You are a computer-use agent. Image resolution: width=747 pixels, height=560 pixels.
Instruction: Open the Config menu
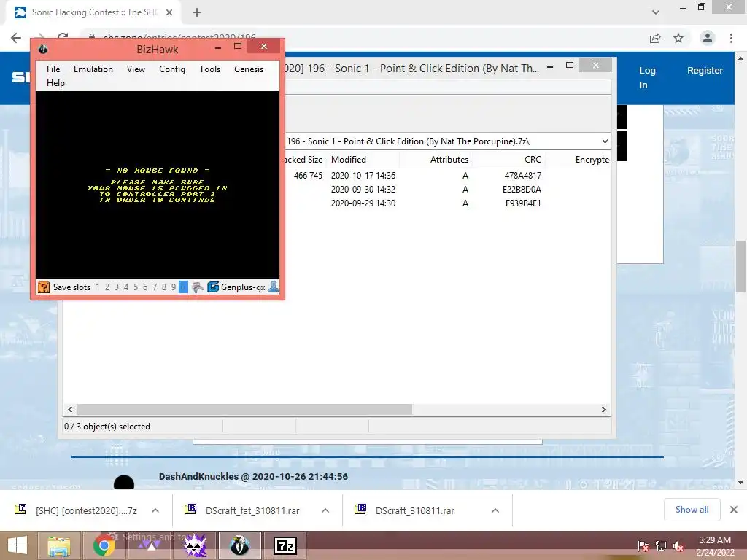tap(172, 69)
